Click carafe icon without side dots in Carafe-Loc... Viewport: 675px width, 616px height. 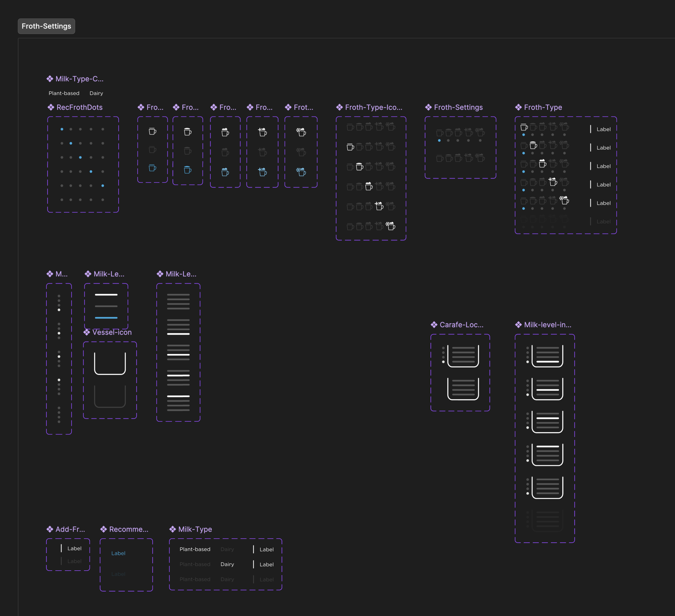click(463, 389)
